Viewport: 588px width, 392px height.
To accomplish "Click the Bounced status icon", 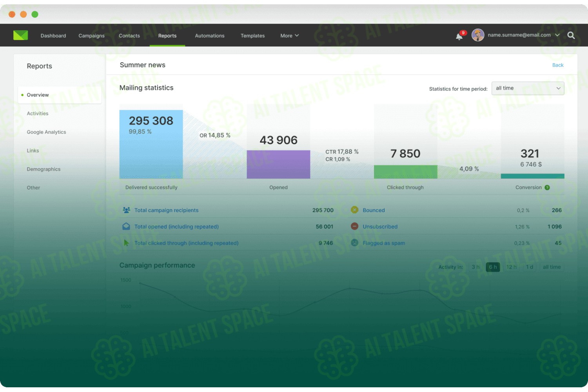I will [354, 210].
